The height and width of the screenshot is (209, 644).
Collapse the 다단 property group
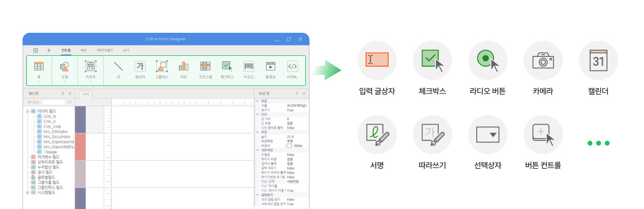[257, 114]
